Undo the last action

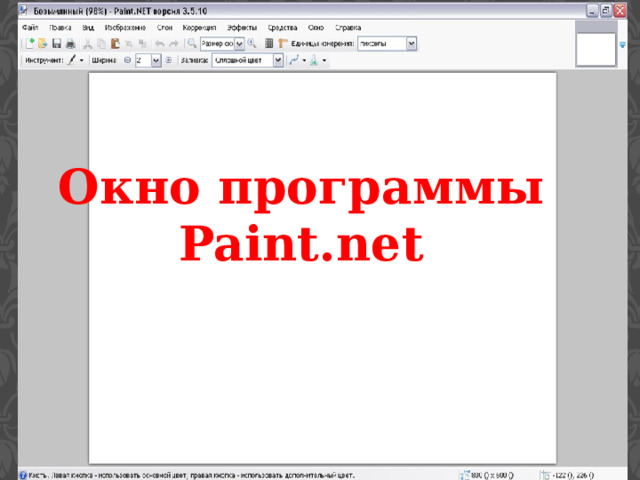point(160,44)
